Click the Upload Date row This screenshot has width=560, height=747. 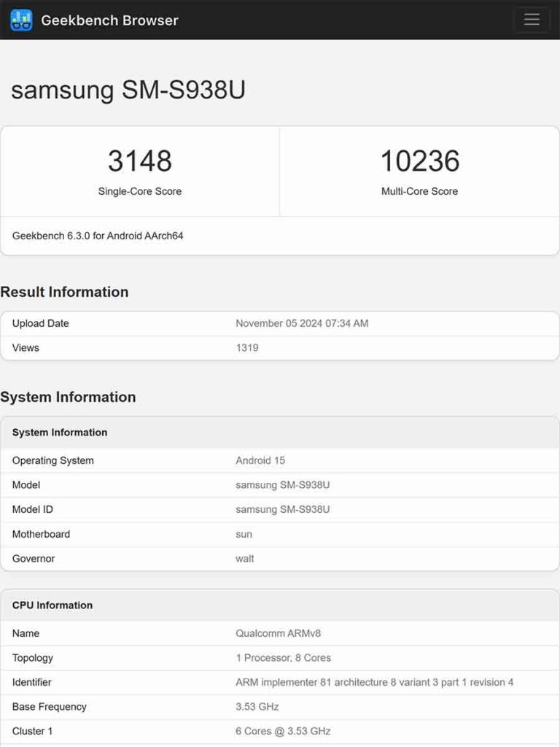point(280,323)
